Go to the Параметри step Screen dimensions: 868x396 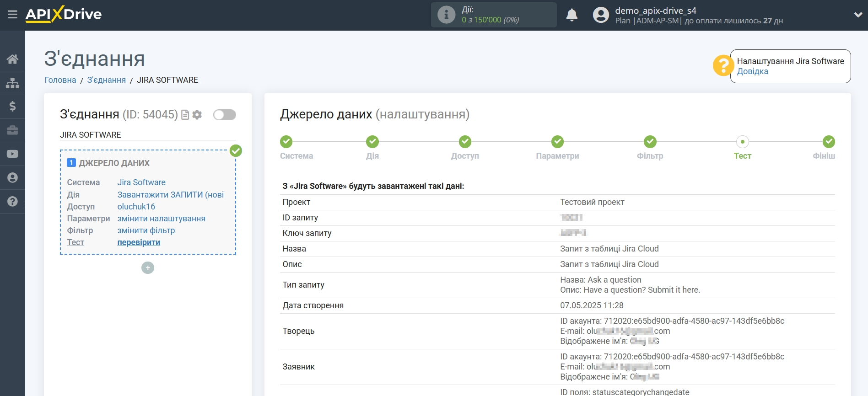(557, 142)
